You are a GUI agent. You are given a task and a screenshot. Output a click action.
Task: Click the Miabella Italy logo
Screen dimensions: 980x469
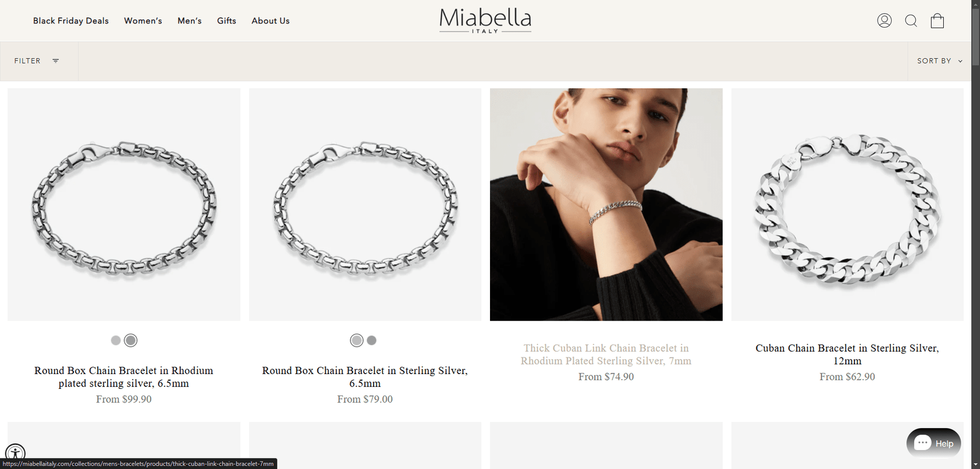[x=485, y=20]
